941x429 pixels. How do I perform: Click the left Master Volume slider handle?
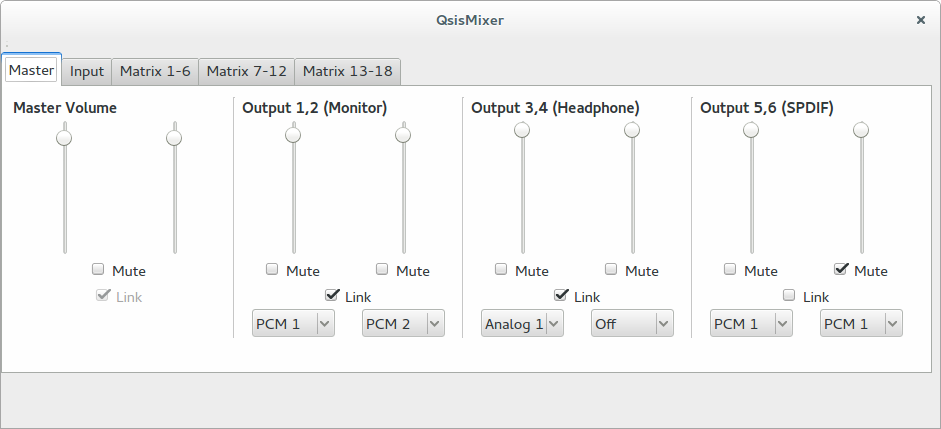(64, 137)
